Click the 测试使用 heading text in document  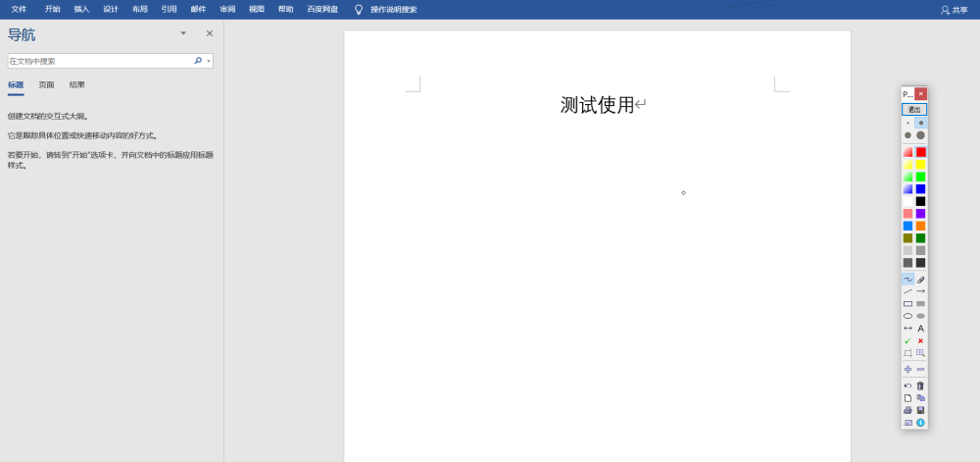597,105
